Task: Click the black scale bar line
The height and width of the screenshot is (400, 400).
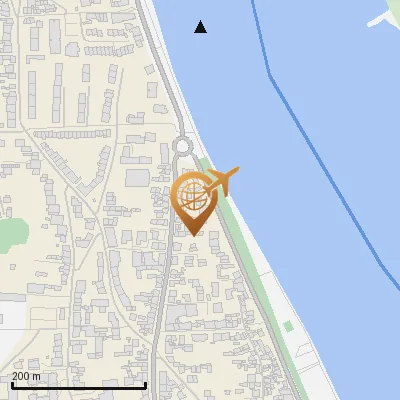Action: pyautogui.click(x=79, y=387)
